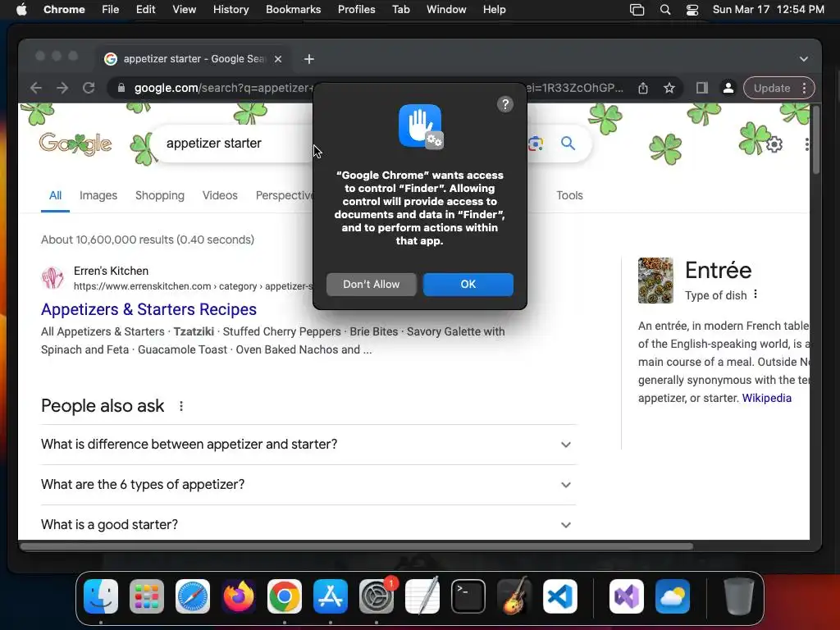The height and width of the screenshot is (630, 840).
Task: Open System Settings from the Dock
Action: click(377, 596)
